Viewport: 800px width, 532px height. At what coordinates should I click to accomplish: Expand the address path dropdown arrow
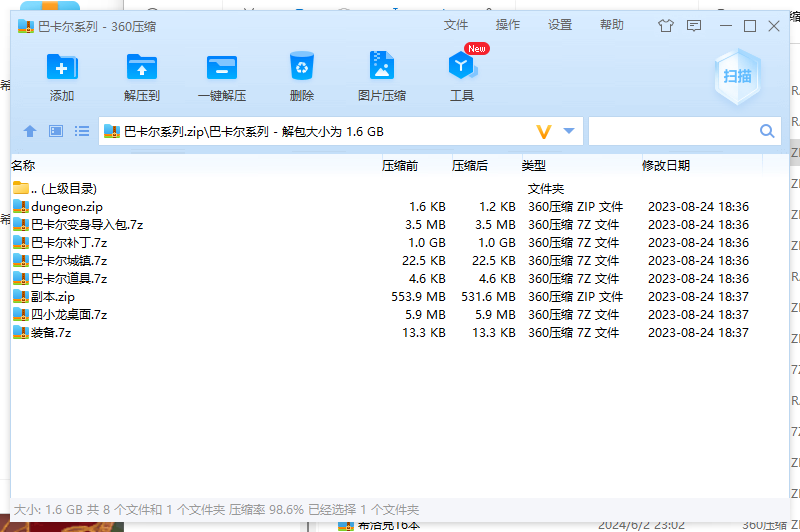point(569,131)
